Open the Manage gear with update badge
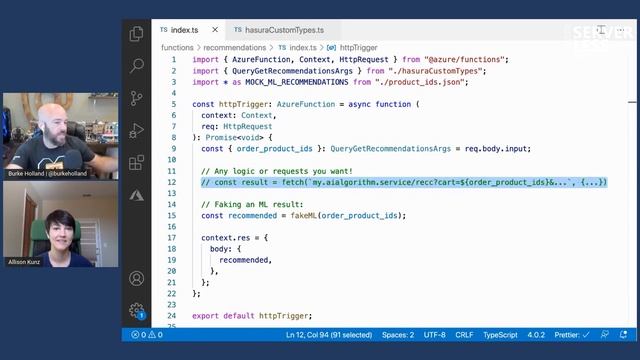640x360 pixels. (137, 311)
